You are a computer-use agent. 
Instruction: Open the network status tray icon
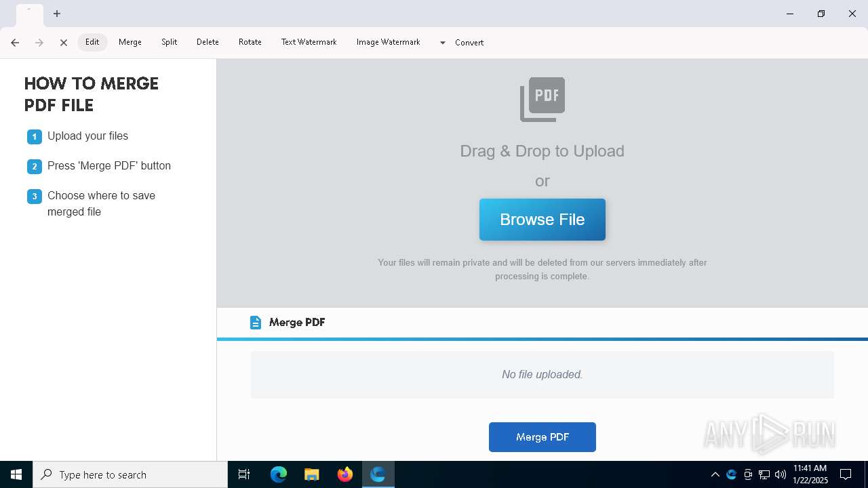(x=764, y=474)
